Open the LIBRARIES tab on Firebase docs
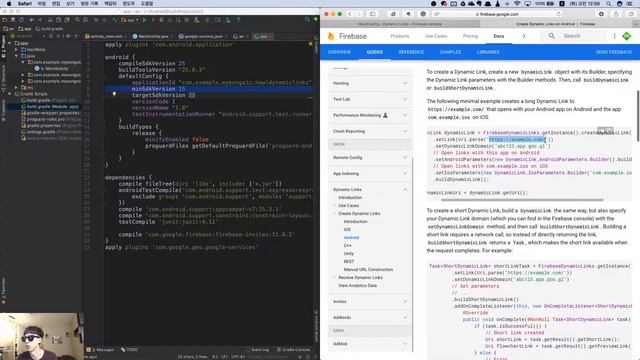Image resolution: width=640 pixels, height=360 pixels. [488, 52]
